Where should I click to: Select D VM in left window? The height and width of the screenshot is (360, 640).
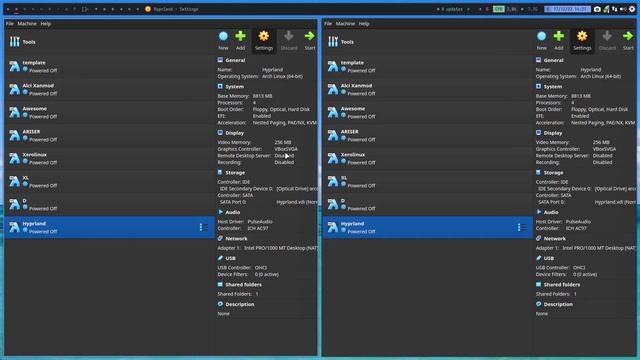coord(109,204)
